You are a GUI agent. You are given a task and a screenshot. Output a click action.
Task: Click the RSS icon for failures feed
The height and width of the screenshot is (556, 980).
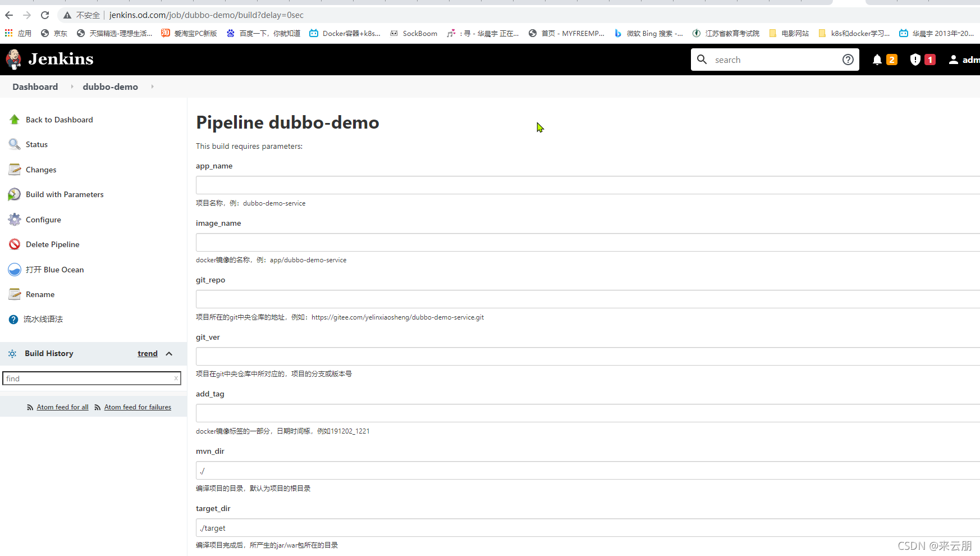point(98,408)
